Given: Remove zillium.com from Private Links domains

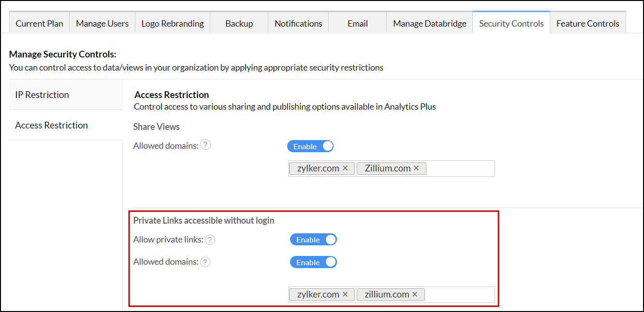Looking at the screenshot, I should click(x=415, y=294).
